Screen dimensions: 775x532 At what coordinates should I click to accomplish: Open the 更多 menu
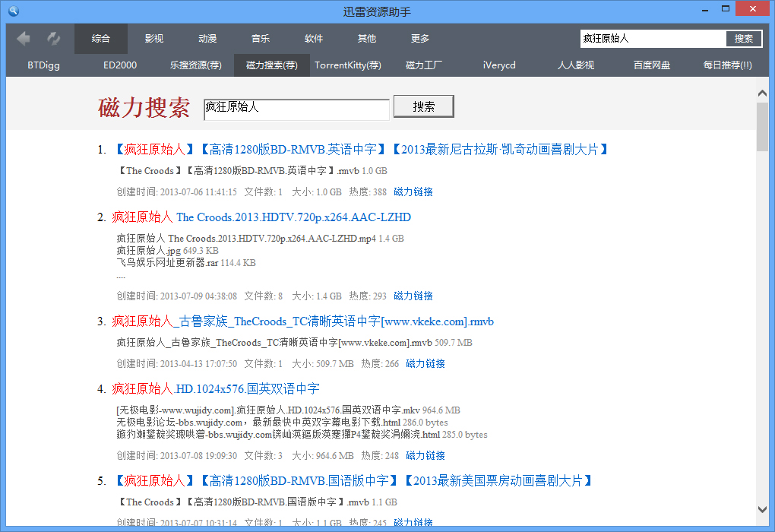click(419, 37)
